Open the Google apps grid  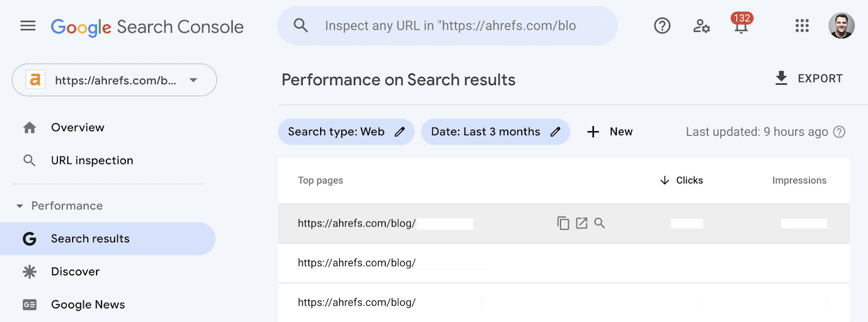(802, 26)
